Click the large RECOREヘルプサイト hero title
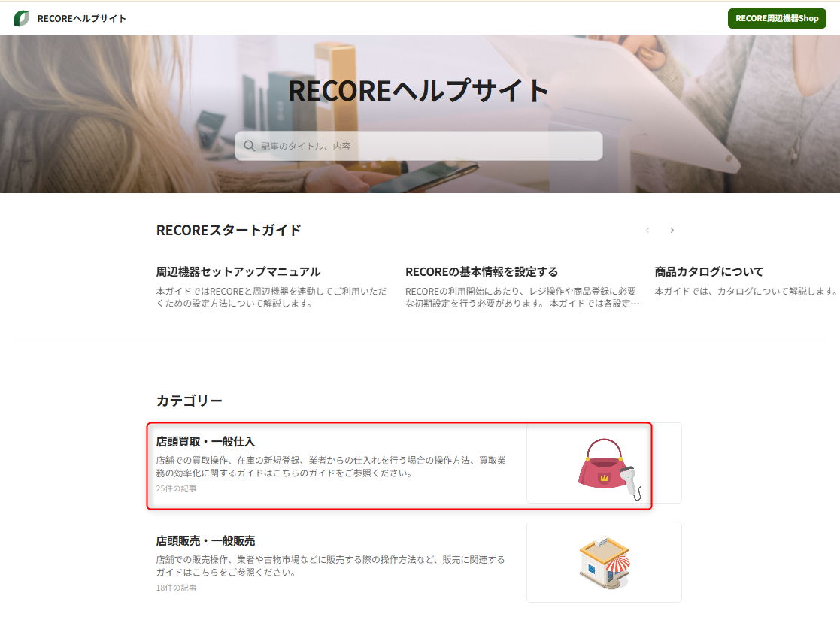840x617 pixels. click(x=418, y=90)
